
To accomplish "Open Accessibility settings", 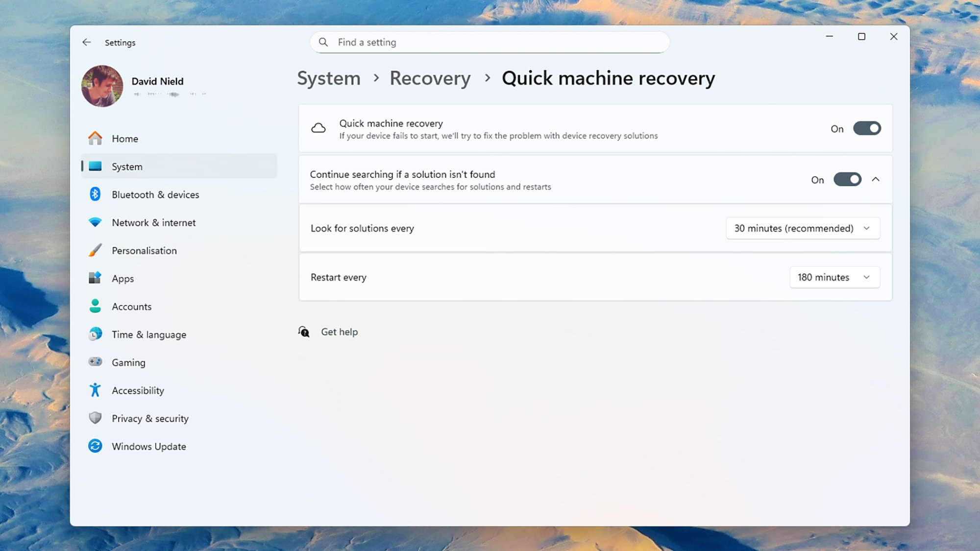I will pyautogui.click(x=179, y=390).
